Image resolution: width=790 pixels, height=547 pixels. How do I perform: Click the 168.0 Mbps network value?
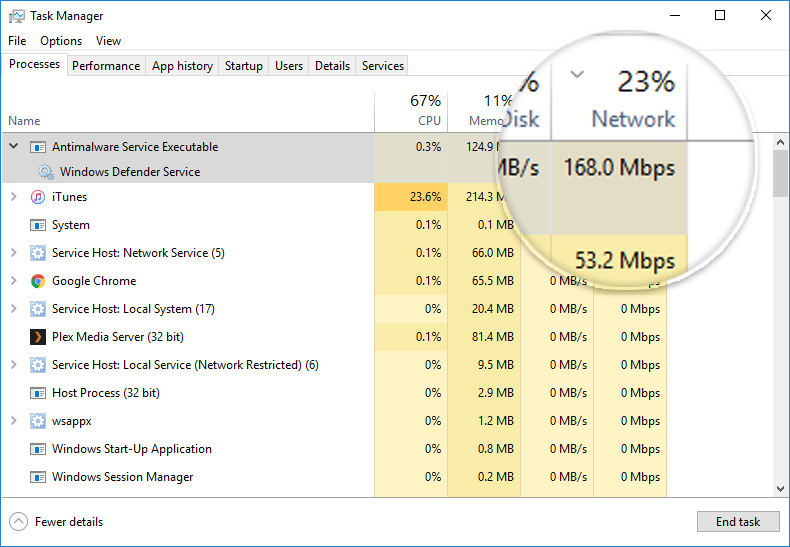pyautogui.click(x=619, y=168)
